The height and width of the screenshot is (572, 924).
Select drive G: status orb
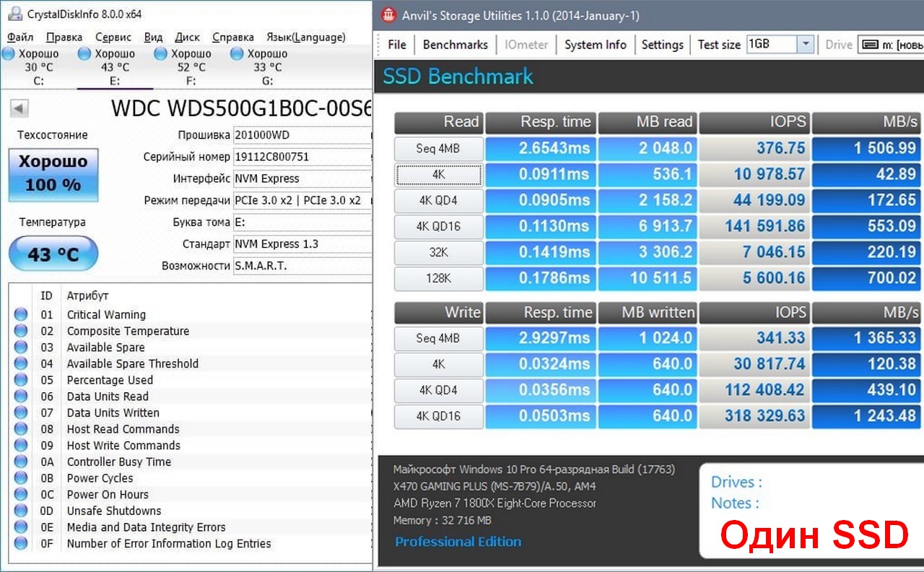(237, 53)
